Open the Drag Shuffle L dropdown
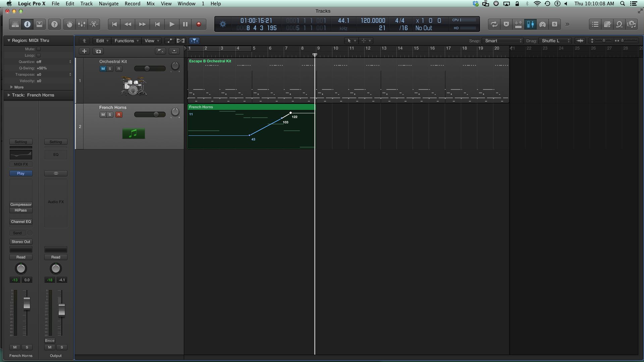 [555, 41]
